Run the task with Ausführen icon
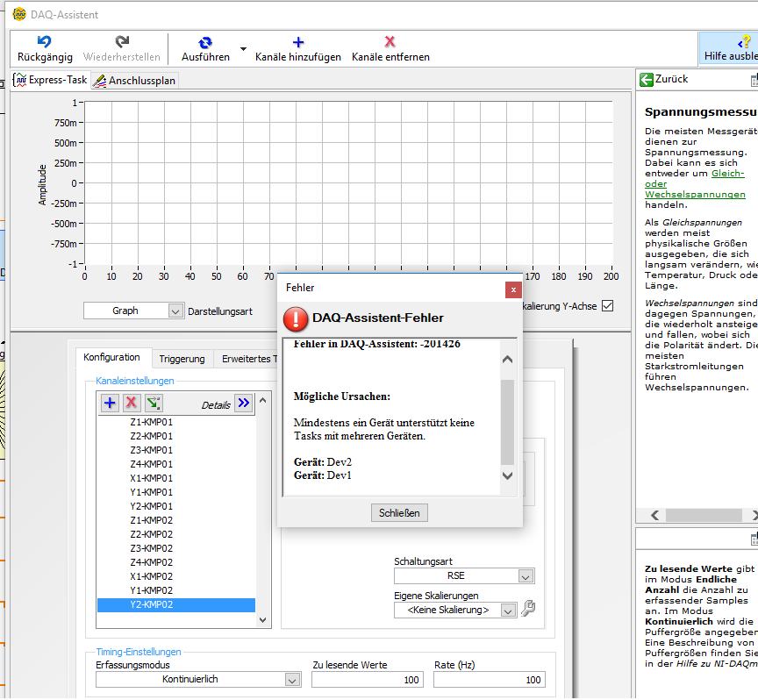 (x=205, y=41)
